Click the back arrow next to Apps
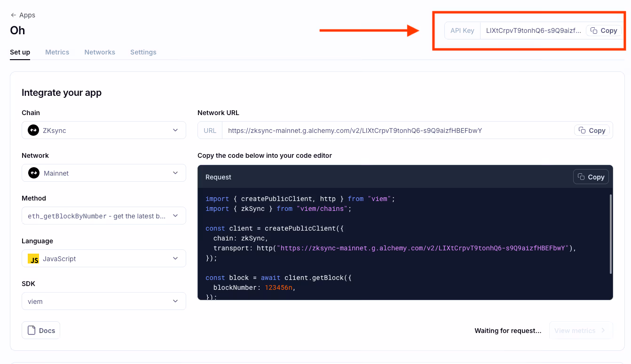Viewport: 631px width, 364px height. point(13,15)
